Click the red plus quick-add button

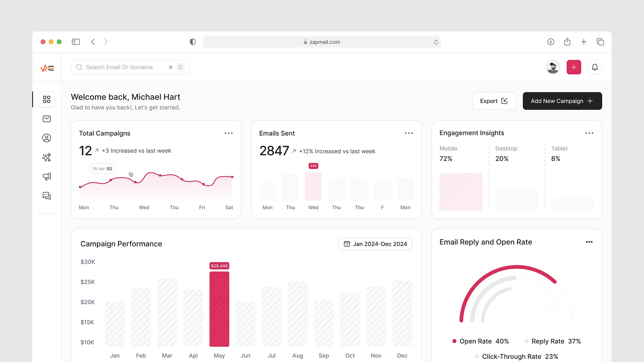point(574,67)
